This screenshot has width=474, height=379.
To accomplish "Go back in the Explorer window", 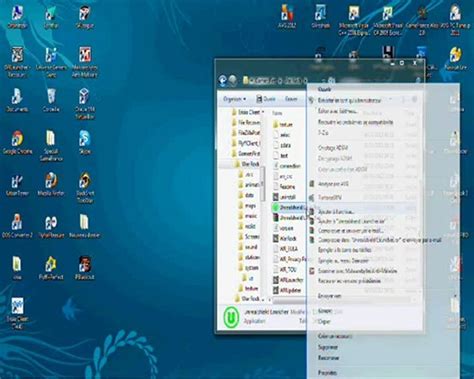I will (x=222, y=80).
